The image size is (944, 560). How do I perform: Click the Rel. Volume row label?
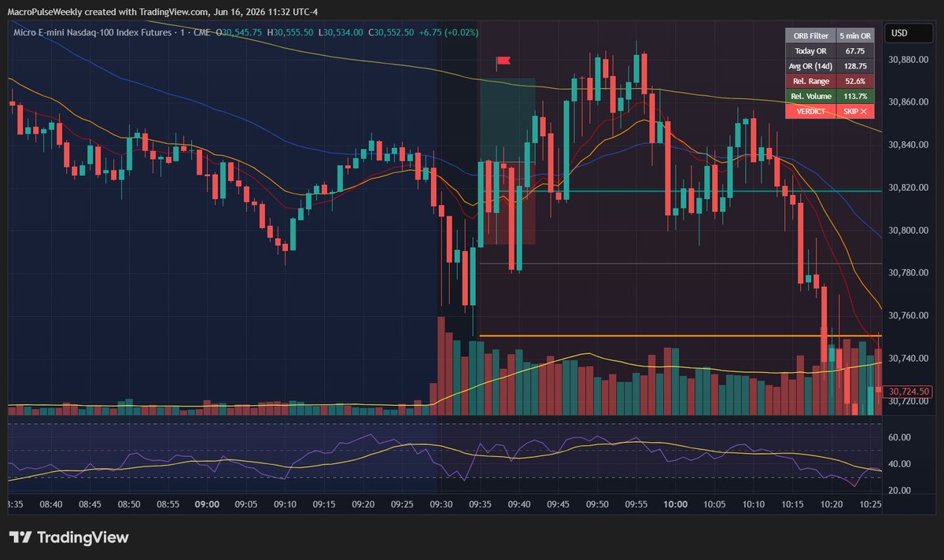click(x=809, y=96)
